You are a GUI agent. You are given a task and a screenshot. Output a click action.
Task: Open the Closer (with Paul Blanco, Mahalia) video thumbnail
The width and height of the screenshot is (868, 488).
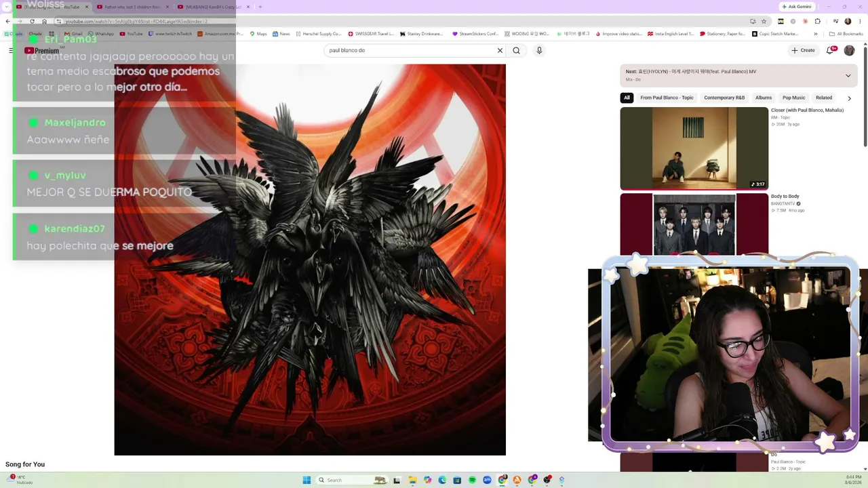click(694, 148)
